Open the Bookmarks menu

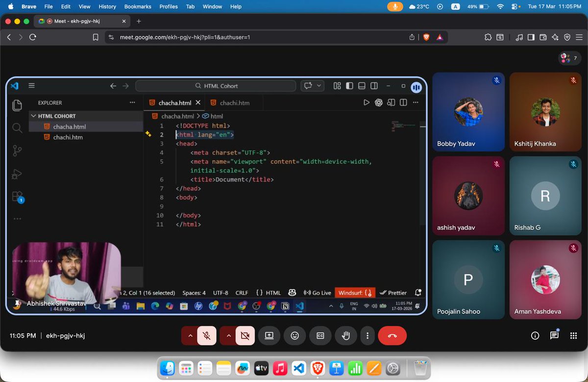[x=138, y=7]
